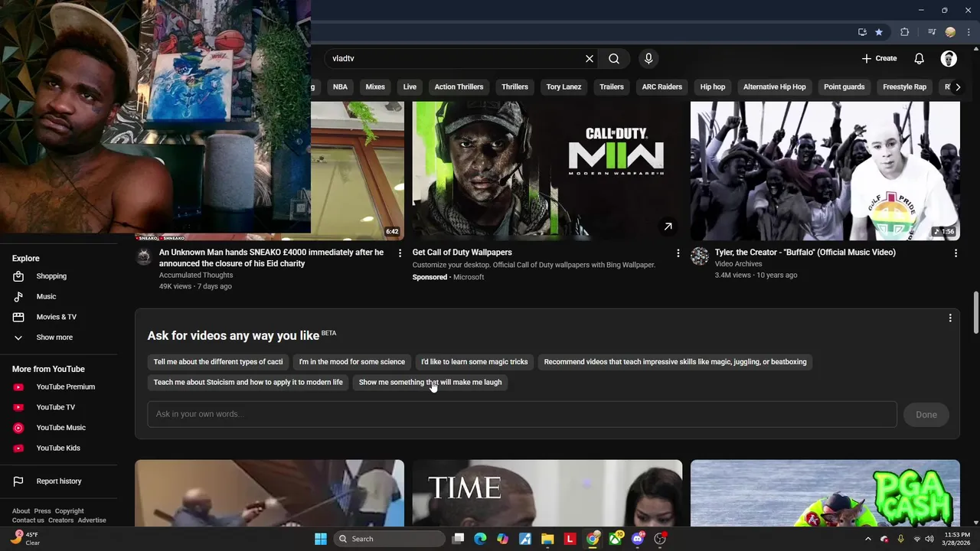Open the YouTube account avatar menu
The image size is (980, 551).
(x=949, y=58)
